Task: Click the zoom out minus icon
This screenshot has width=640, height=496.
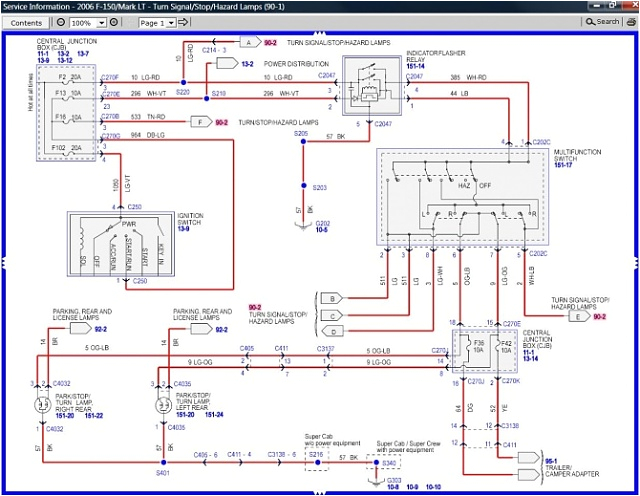Action: coord(61,22)
